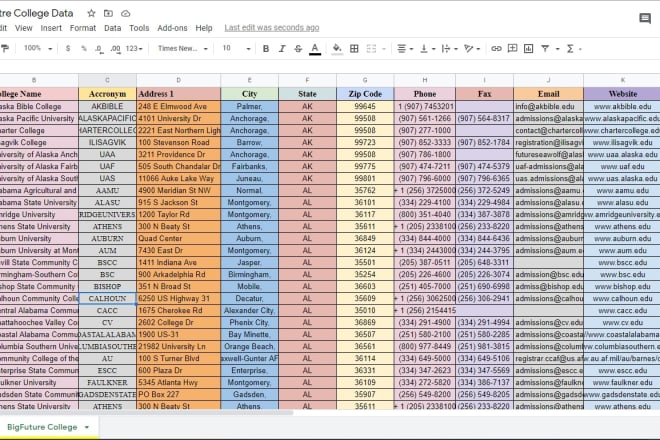
Task: Click the Orange Beach city cell
Action: point(249,347)
